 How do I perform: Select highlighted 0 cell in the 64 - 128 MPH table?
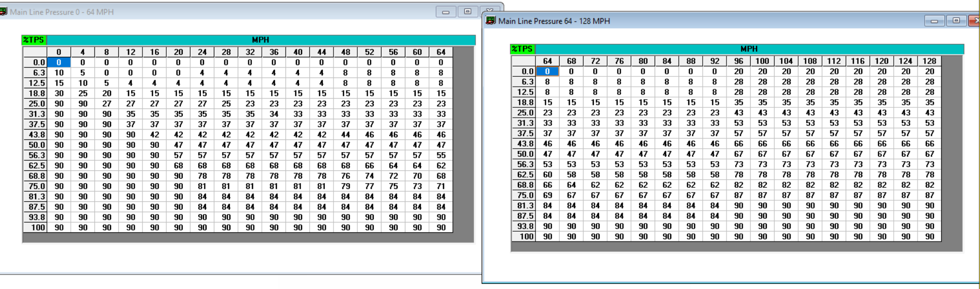click(547, 72)
